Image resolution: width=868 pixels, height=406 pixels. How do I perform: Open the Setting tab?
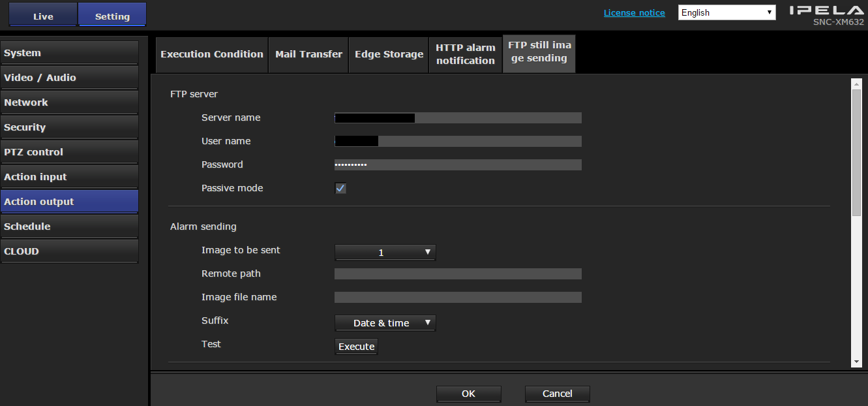112,16
